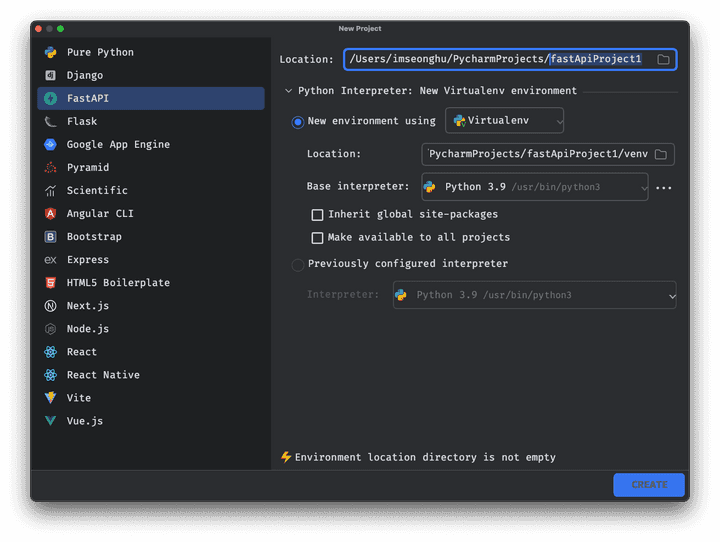Pick Google App Engine project type
The width and height of the screenshot is (720, 542).
[x=151, y=144]
